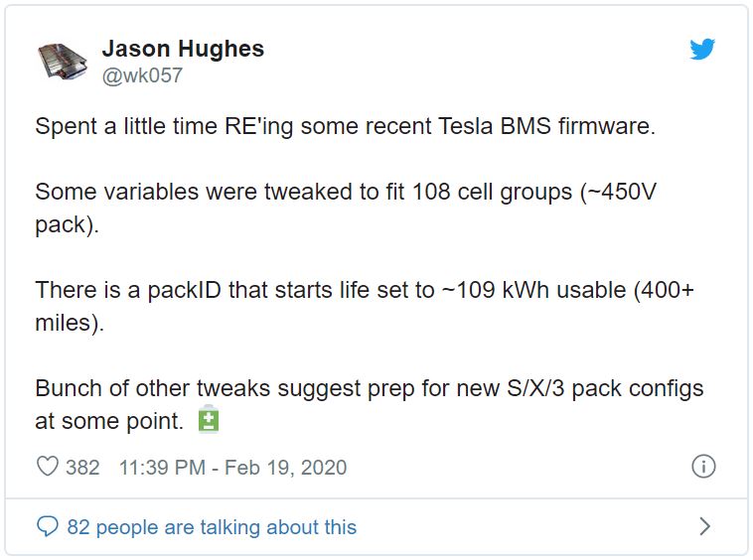Click the Twitter bird logo
The width and height of the screenshot is (753, 560).
pos(702,49)
